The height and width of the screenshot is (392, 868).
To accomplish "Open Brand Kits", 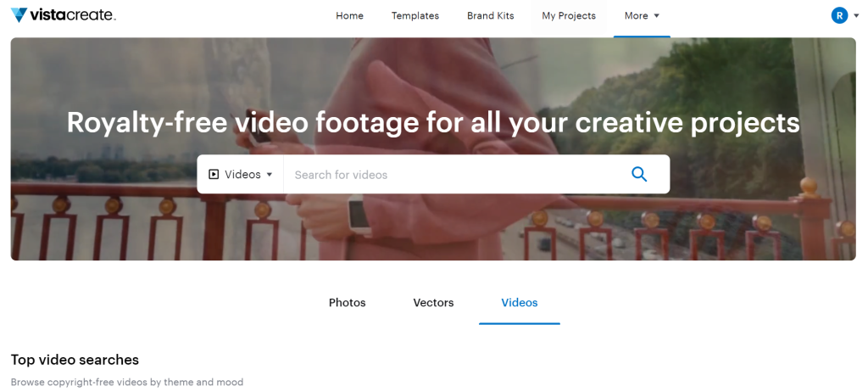I will [491, 15].
